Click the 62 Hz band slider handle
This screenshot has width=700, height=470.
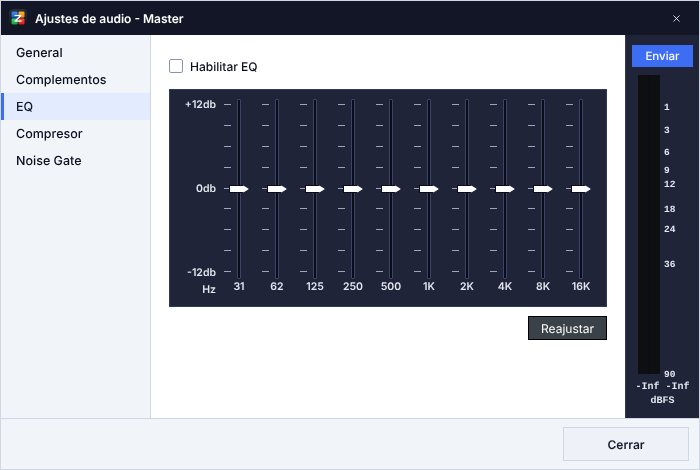tap(277, 189)
